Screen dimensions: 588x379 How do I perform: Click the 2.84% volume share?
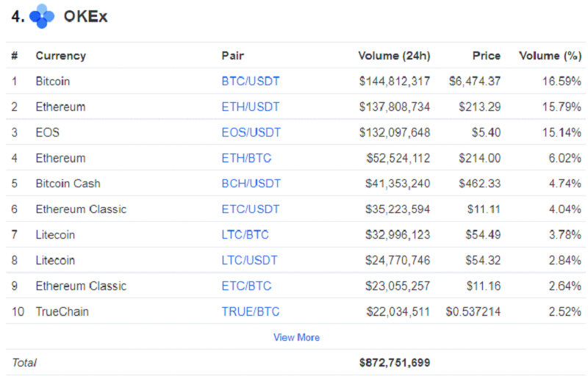(x=565, y=260)
